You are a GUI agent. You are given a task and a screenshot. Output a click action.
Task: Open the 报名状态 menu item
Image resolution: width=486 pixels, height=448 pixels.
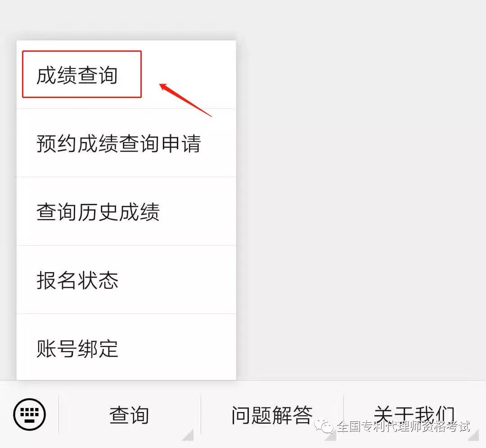pyautogui.click(x=126, y=280)
